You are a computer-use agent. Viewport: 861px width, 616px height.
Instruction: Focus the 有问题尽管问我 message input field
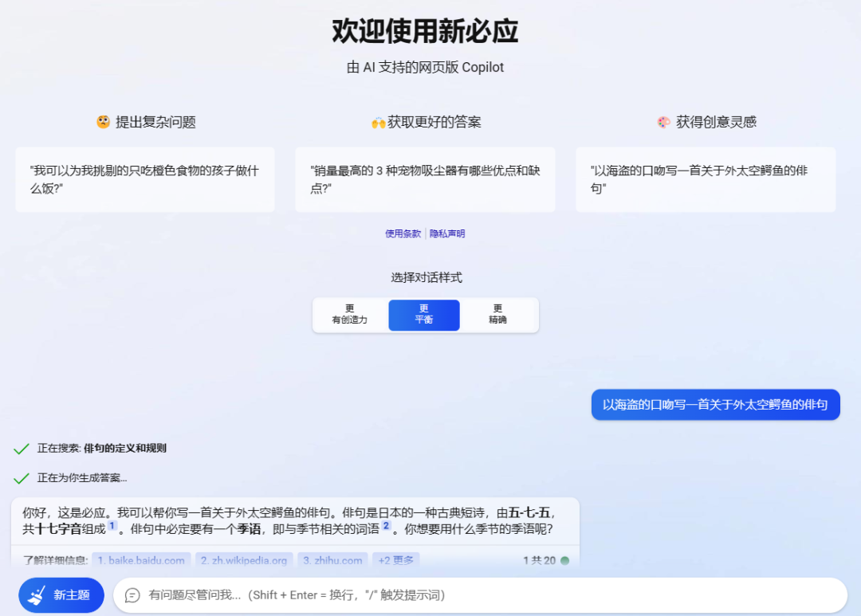pos(481,595)
